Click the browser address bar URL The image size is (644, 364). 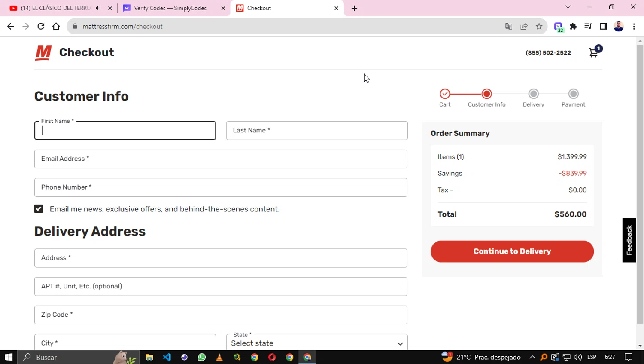click(x=122, y=26)
